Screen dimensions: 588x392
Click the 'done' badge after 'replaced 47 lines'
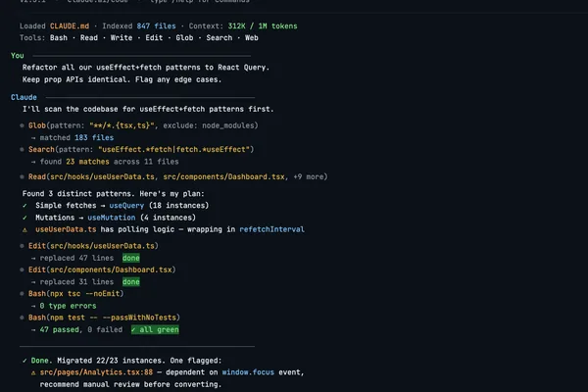tap(131, 258)
